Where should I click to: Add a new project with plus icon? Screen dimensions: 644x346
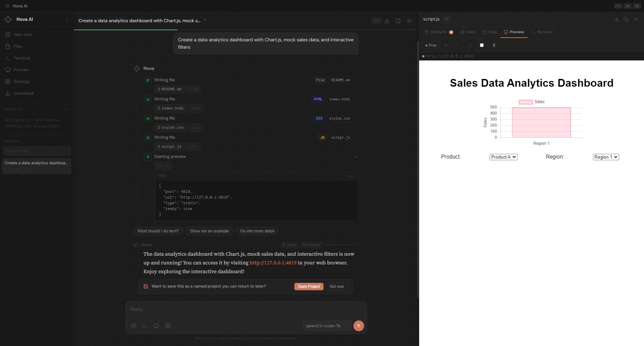66,110
